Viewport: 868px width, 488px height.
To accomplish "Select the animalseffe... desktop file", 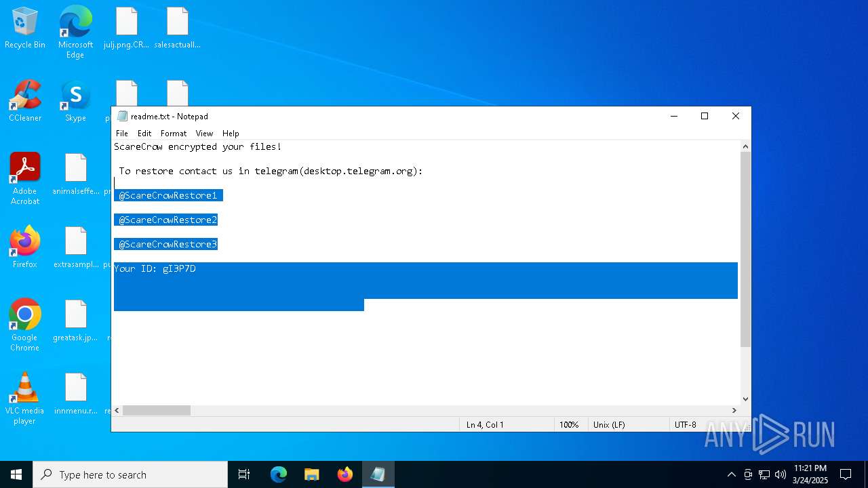I will pos(75,174).
